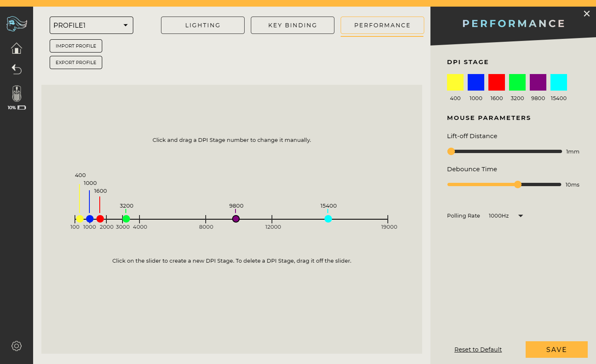Click the Debounce Time slider handle

click(518, 184)
